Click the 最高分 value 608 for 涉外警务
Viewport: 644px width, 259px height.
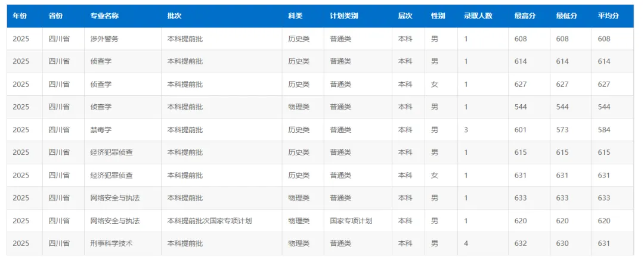coord(521,39)
